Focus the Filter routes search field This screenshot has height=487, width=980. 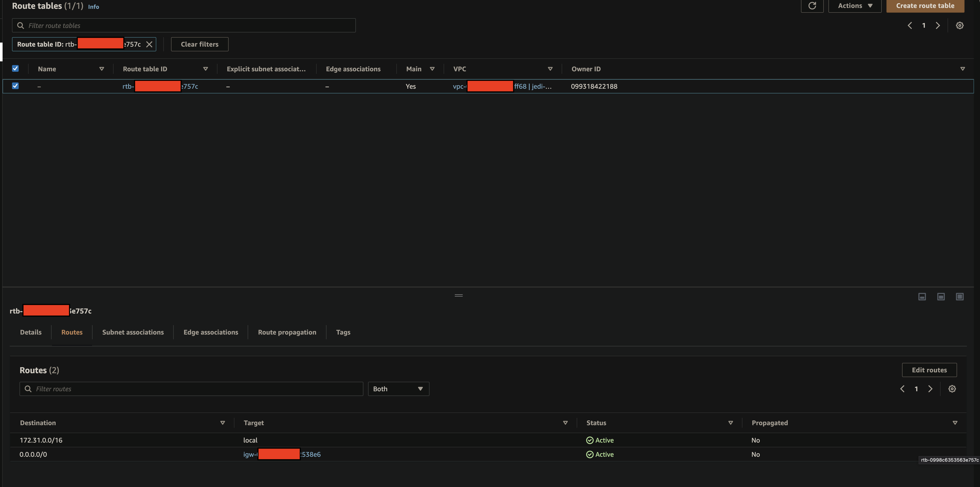[191, 389]
